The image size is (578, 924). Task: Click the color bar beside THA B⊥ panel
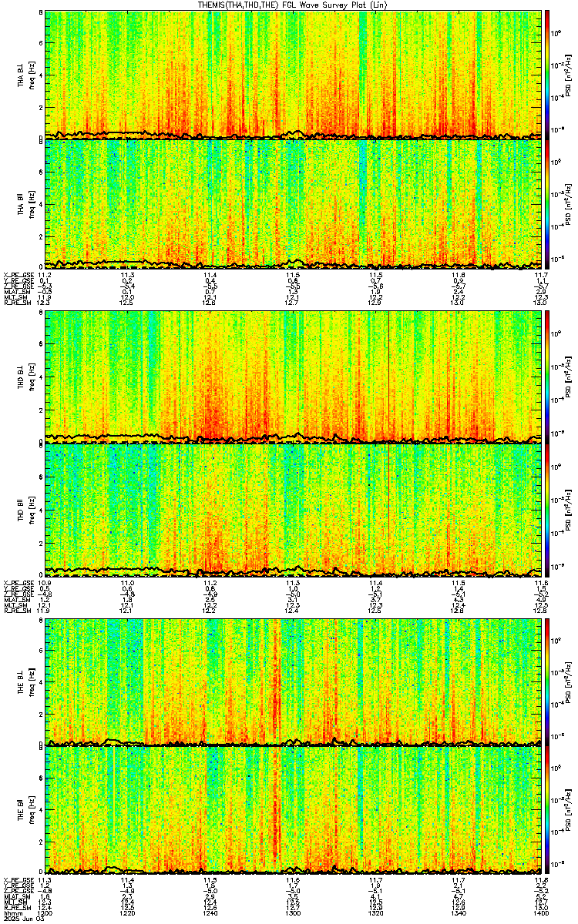[x=548, y=74]
